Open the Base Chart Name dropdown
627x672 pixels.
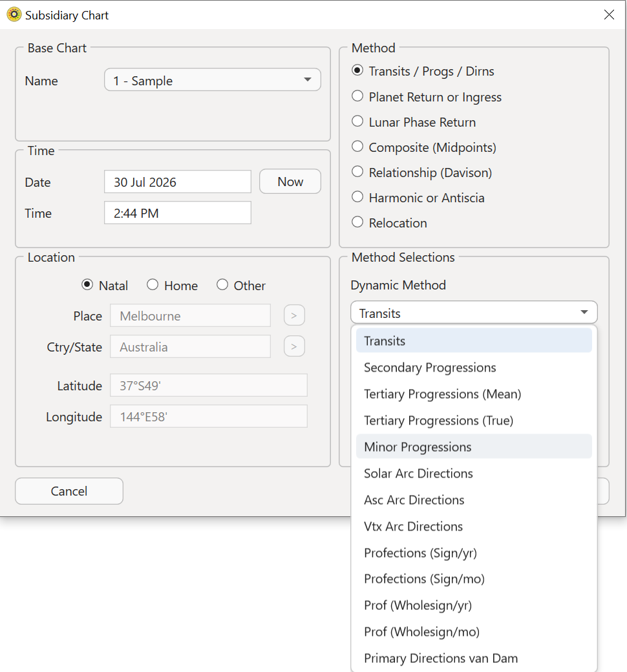pyautogui.click(x=212, y=79)
